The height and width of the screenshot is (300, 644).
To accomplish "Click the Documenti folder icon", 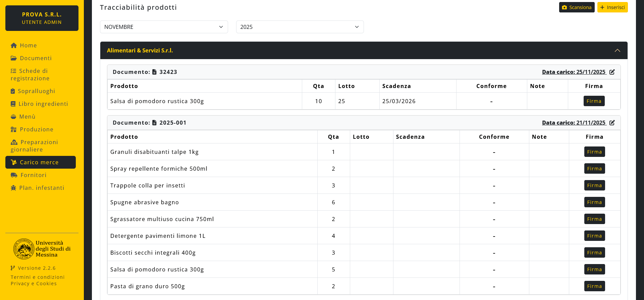I will point(14,58).
